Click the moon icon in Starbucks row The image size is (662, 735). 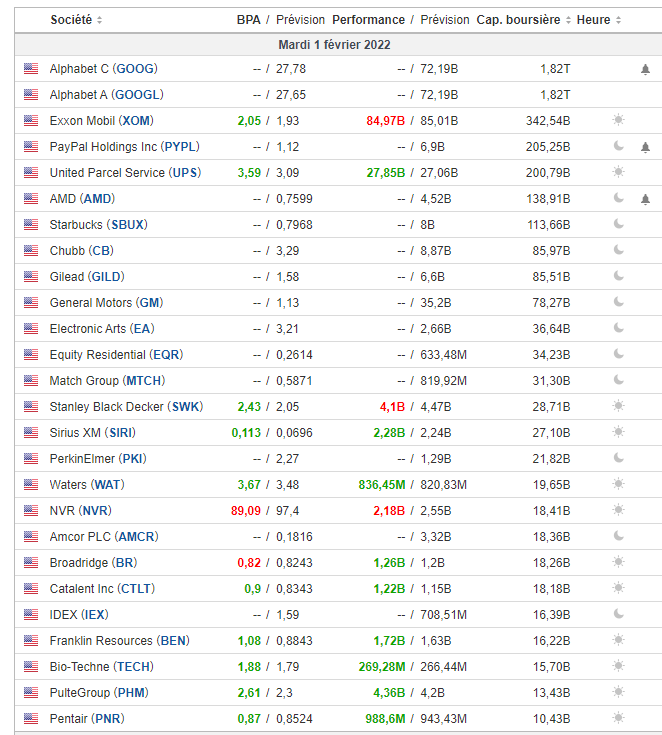click(x=619, y=225)
